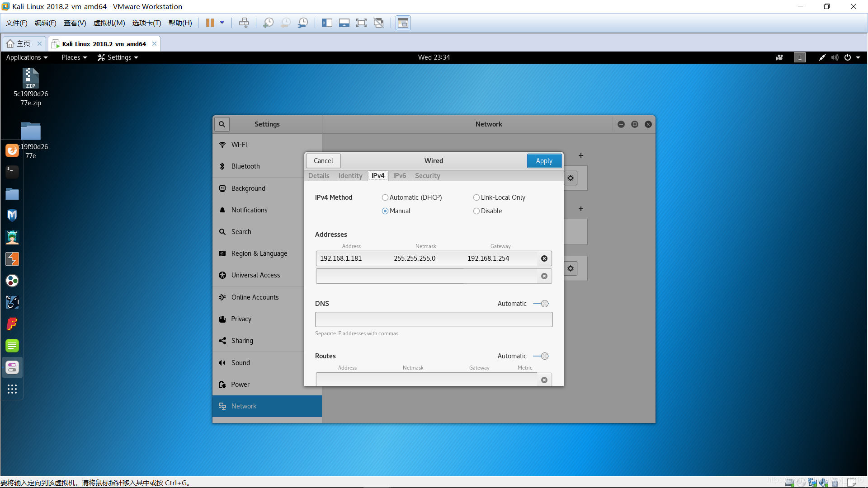Select Manual IPv4 method
Screen dimensions: 868x488
pyautogui.click(x=396, y=211)
